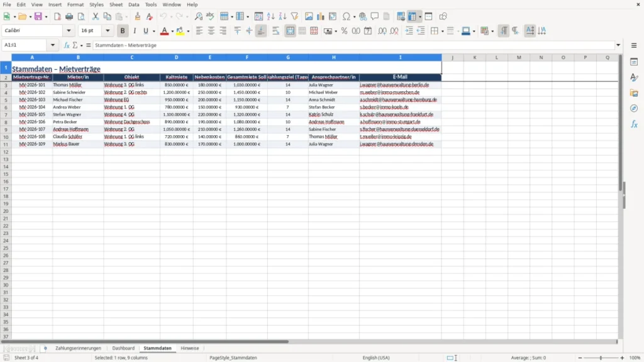
Task: Open background color dropdown arrow
Action: [188, 31]
